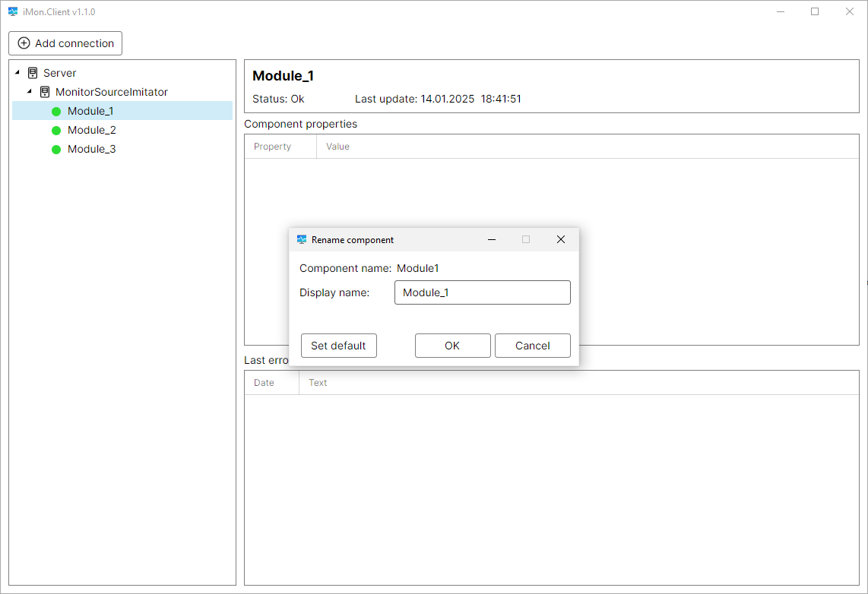Minimize the Rename component dialog

pyautogui.click(x=492, y=239)
